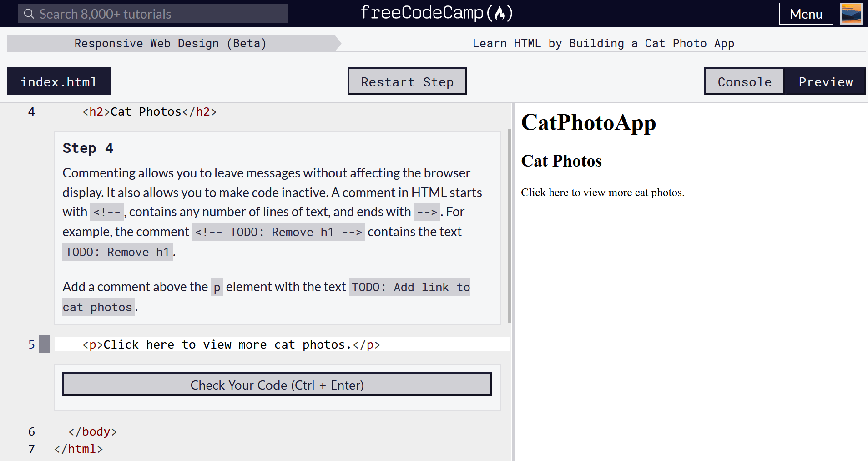Image resolution: width=868 pixels, height=461 pixels.
Task: Click the cursor marker beside line 5
Action: click(x=44, y=344)
